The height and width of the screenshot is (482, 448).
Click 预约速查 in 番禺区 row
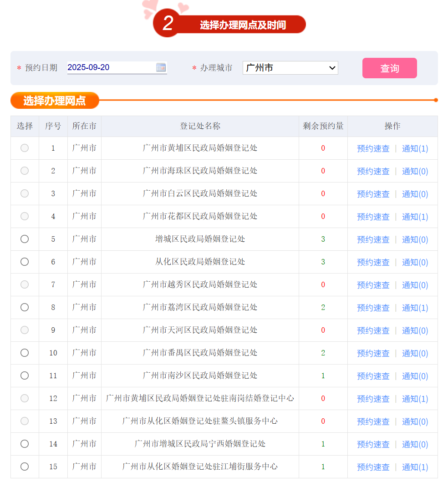373,353
